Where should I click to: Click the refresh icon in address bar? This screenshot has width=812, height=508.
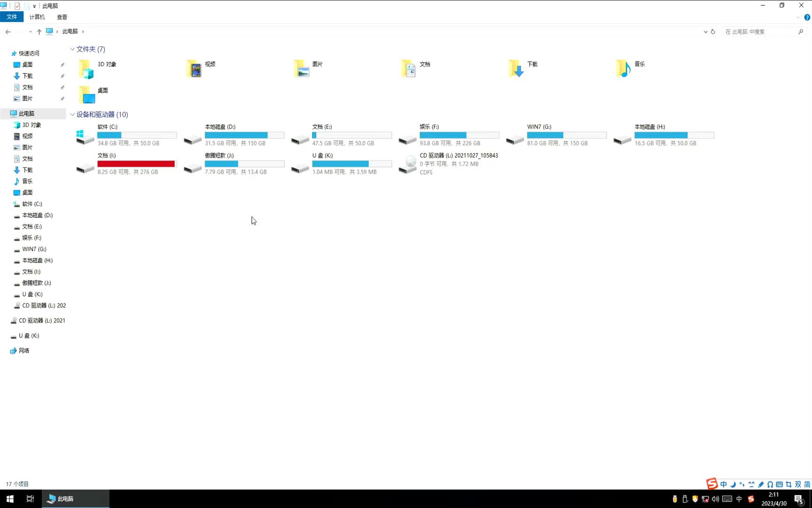tap(713, 32)
